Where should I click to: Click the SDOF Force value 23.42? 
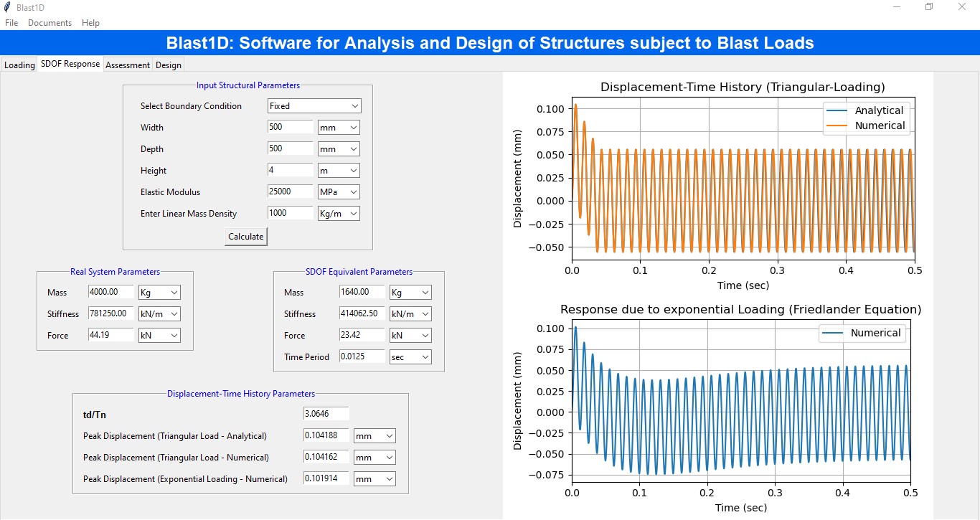click(x=362, y=335)
